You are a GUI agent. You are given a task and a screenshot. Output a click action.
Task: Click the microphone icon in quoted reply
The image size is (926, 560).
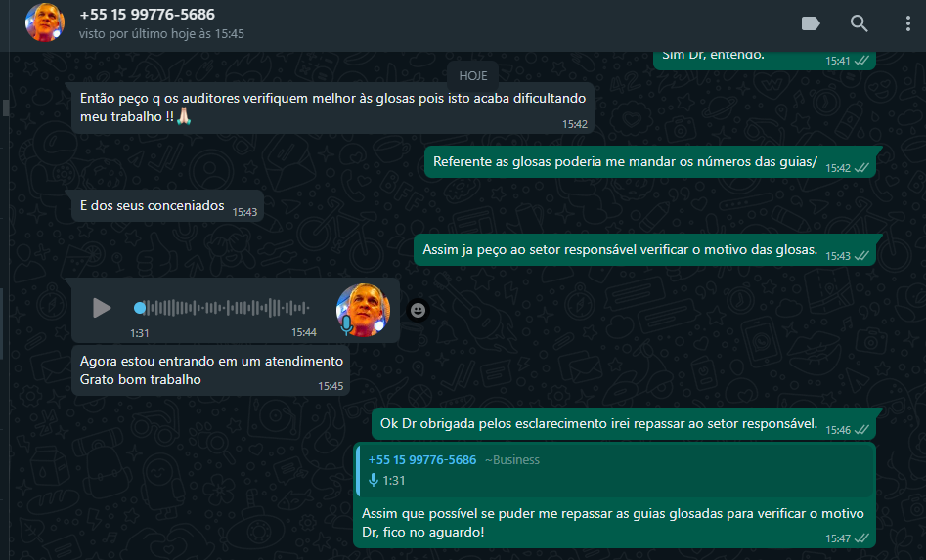pos(374,480)
